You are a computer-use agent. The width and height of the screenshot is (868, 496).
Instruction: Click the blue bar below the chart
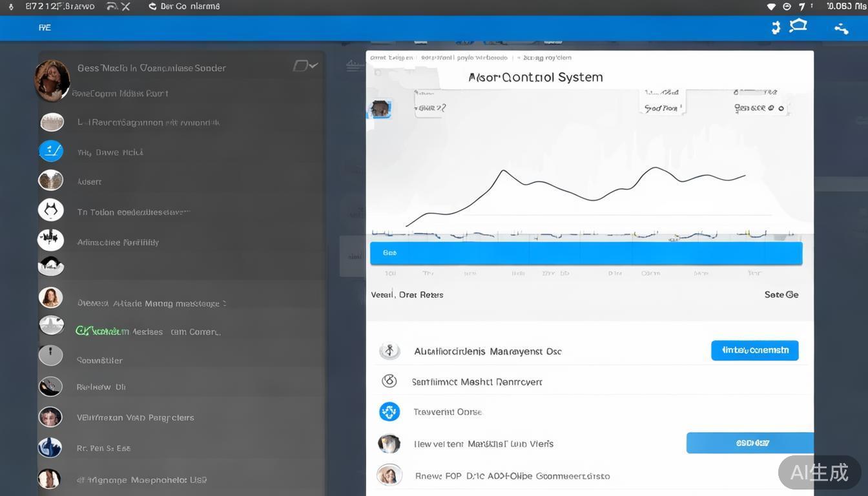pyautogui.click(x=586, y=253)
